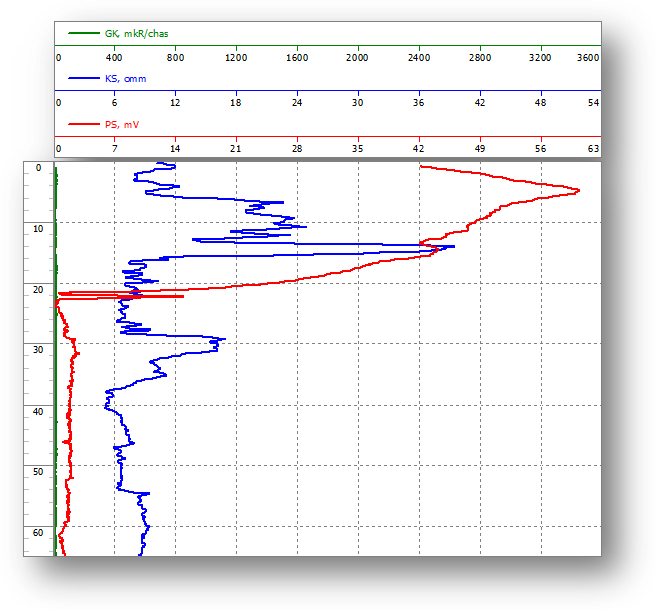The image size is (656, 609).
Task: Click the red PS legend line sample
Action: (84, 124)
